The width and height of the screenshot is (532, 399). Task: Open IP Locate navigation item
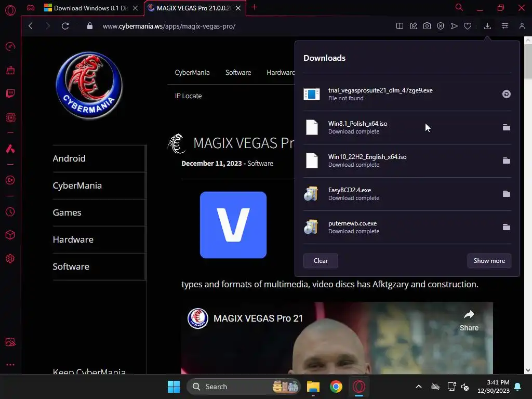(x=188, y=96)
